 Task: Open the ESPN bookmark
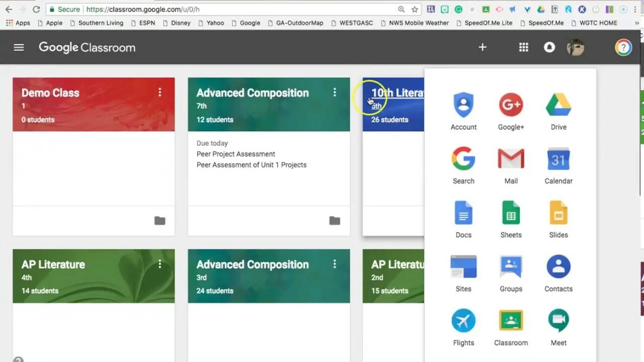[x=142, y=23]
